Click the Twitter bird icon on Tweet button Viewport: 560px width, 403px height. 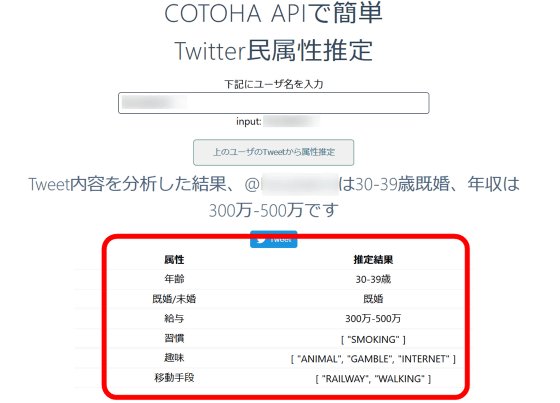click(261, 239)
